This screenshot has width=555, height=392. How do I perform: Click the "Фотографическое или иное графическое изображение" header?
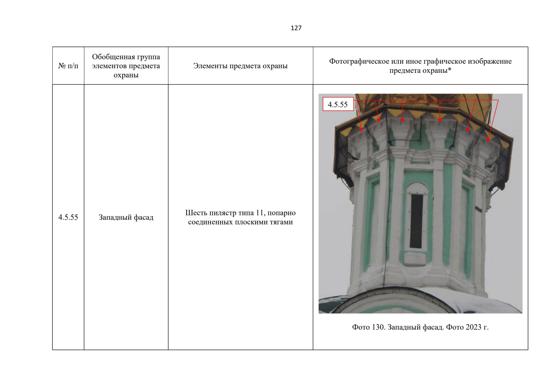pyautogui.click(x=420, y=61)
